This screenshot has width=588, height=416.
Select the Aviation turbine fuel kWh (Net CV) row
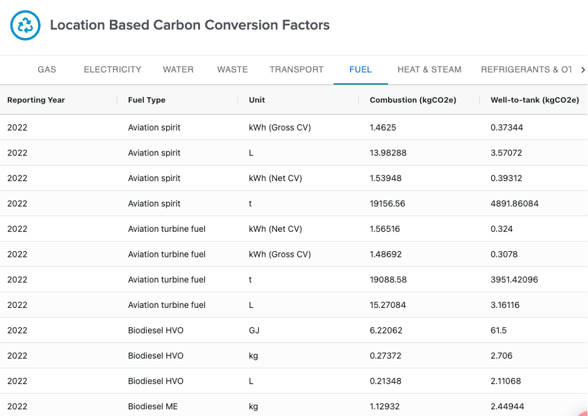point(294,229)
